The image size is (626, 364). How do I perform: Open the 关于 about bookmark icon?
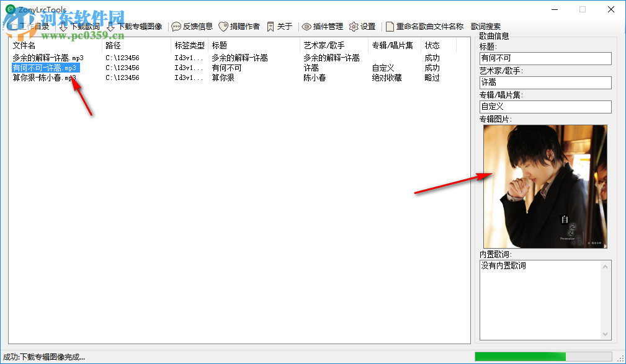pos(271,26)
